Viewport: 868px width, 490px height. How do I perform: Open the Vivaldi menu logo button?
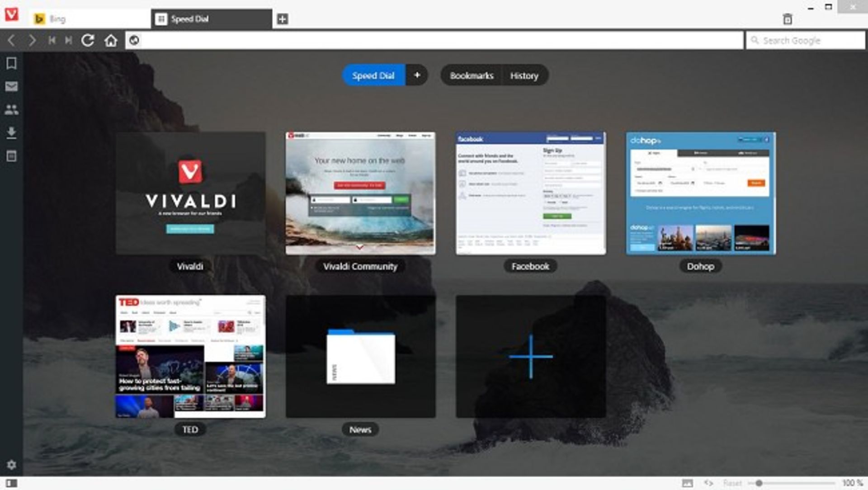11,14
